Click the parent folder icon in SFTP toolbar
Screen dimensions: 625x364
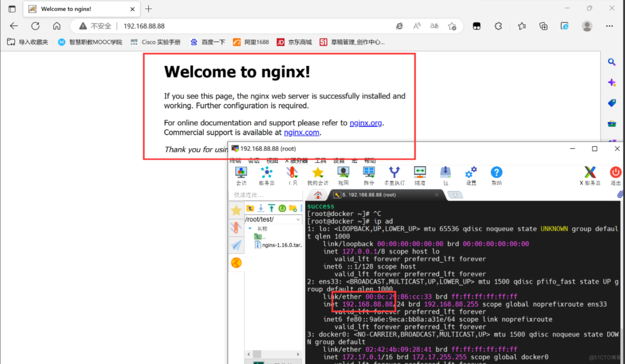pyautogui.click(x=250, y=208)
